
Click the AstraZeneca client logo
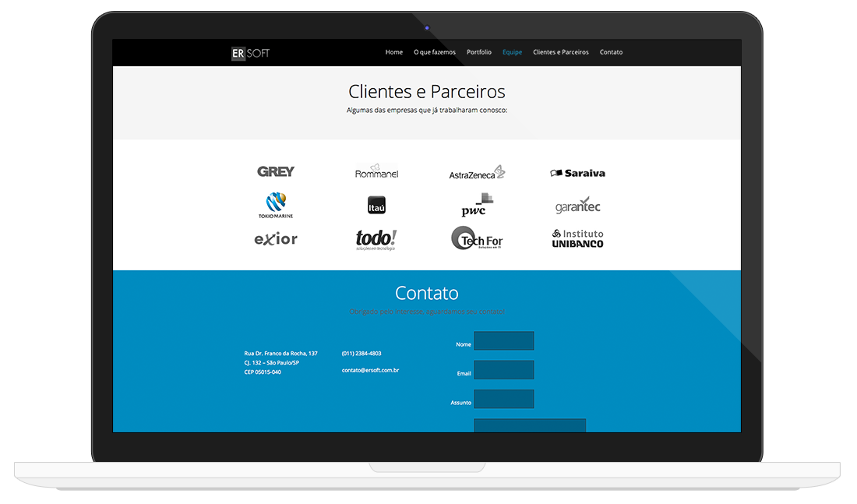[477, 172]
